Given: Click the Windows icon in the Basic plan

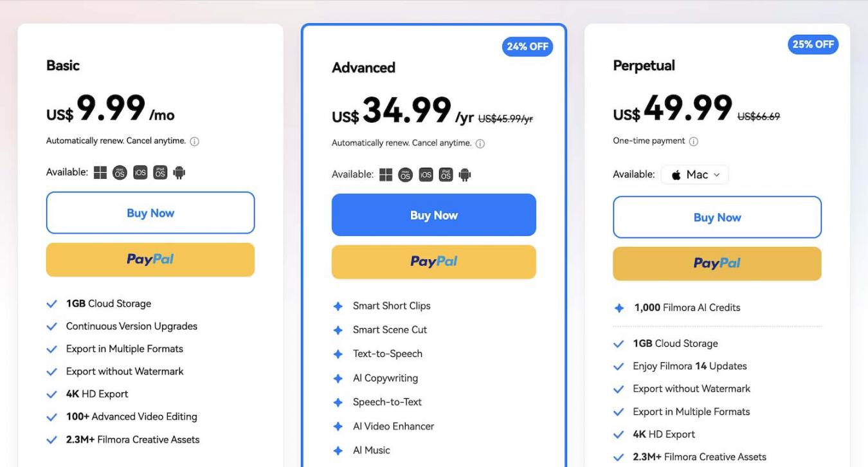Looking at the screenshot, I should [100, 172].
